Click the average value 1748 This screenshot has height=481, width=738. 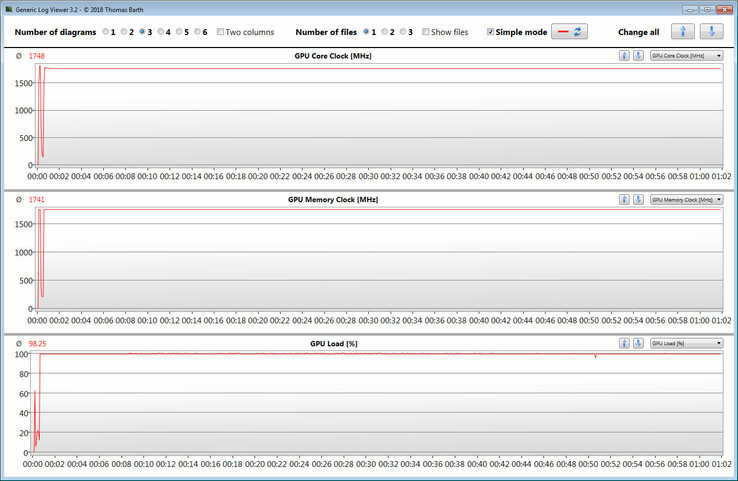[37, 56]
